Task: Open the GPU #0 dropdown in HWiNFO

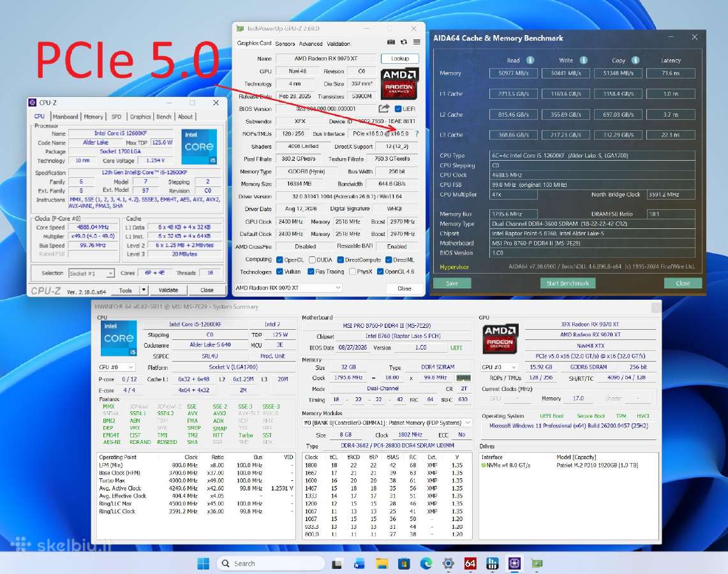Action: click(499, 367)
